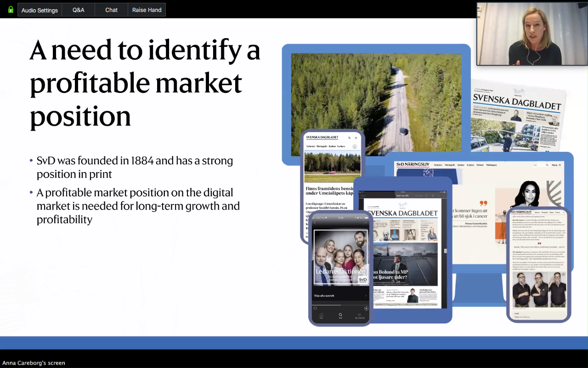Click the aerial forest road image
Image resolution: width=588 pixels, height=368 pixels.
tap(376, 104)
